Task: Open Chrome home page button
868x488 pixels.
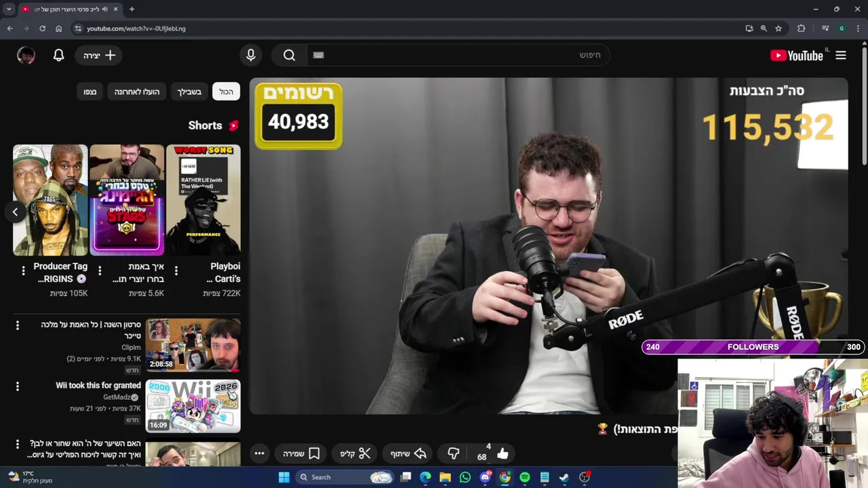Action: click(x=59, y=28)
